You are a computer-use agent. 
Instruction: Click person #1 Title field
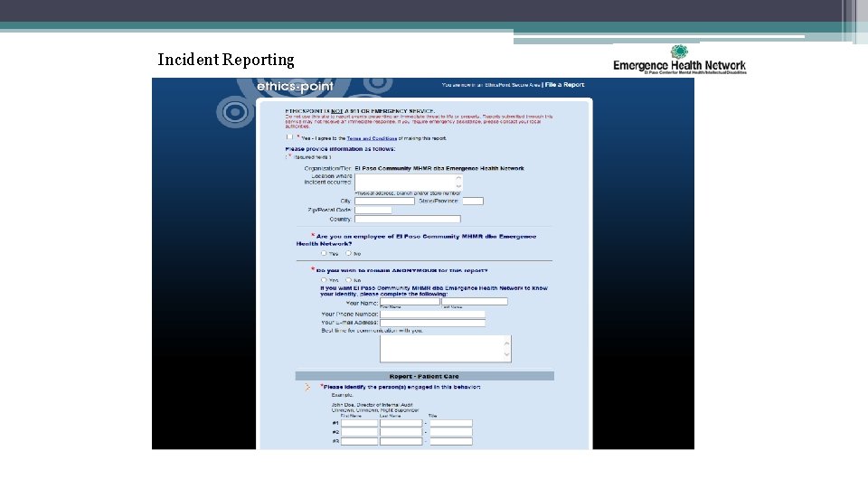451,423
